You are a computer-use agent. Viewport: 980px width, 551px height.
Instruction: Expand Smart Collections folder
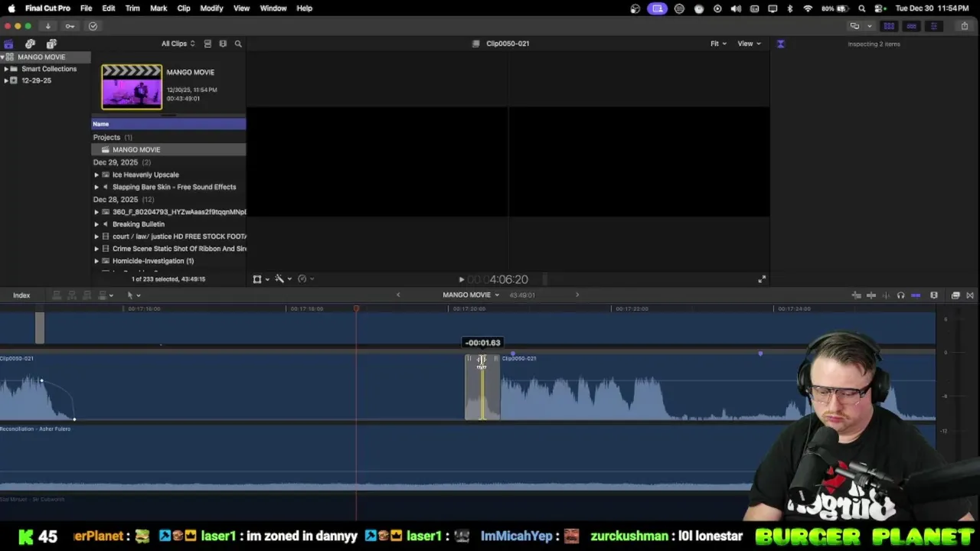click(x=6, y=69)
